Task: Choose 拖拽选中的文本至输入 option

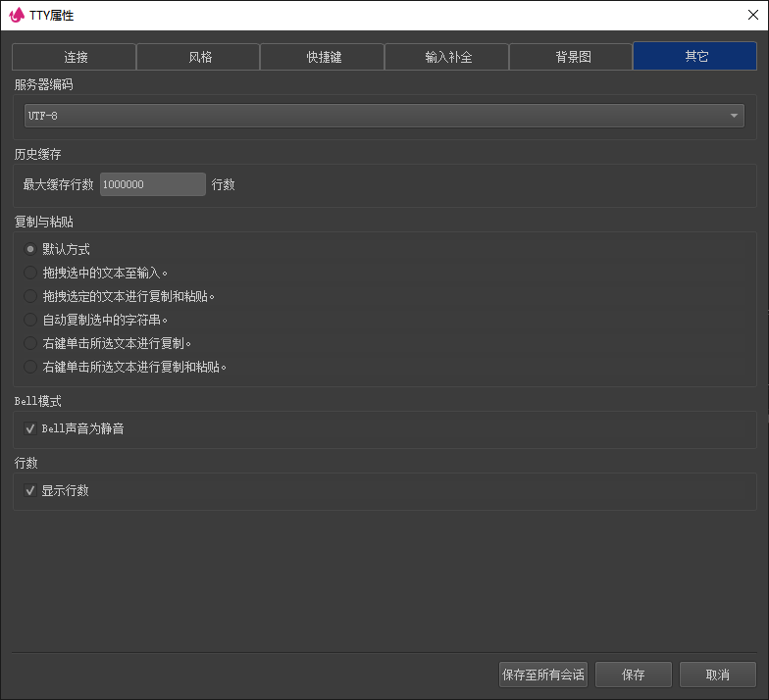Action: (x=30, y=273)
